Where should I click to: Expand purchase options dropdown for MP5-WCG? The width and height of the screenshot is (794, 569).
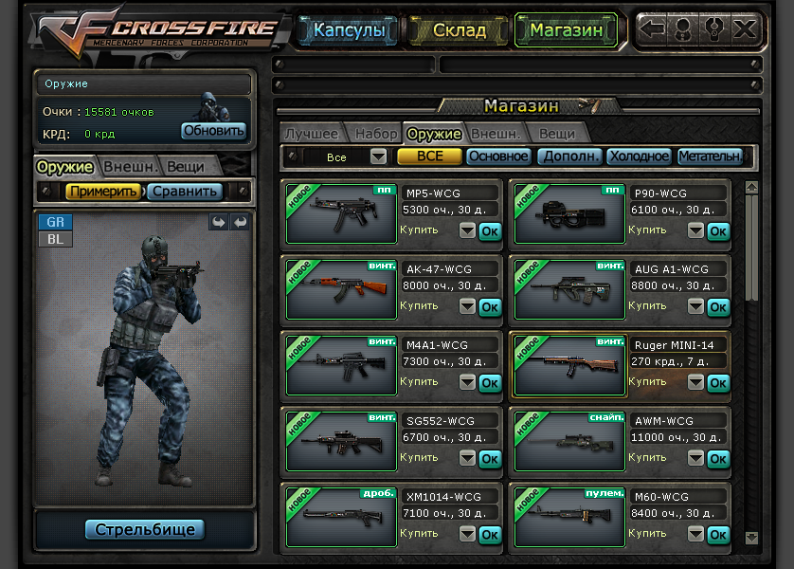(x=467, y=231)
